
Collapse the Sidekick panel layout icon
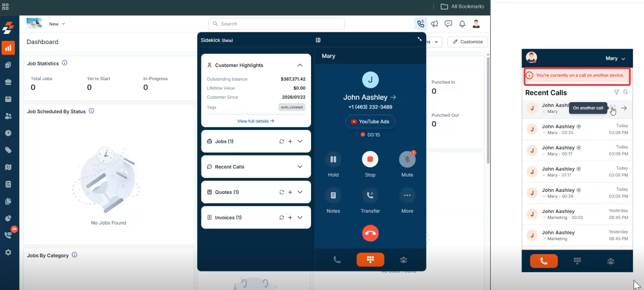point(318,40)
